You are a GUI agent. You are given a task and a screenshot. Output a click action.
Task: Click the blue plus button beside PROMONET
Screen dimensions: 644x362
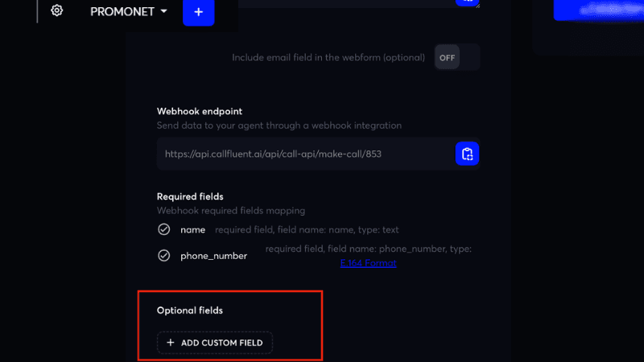198,12
